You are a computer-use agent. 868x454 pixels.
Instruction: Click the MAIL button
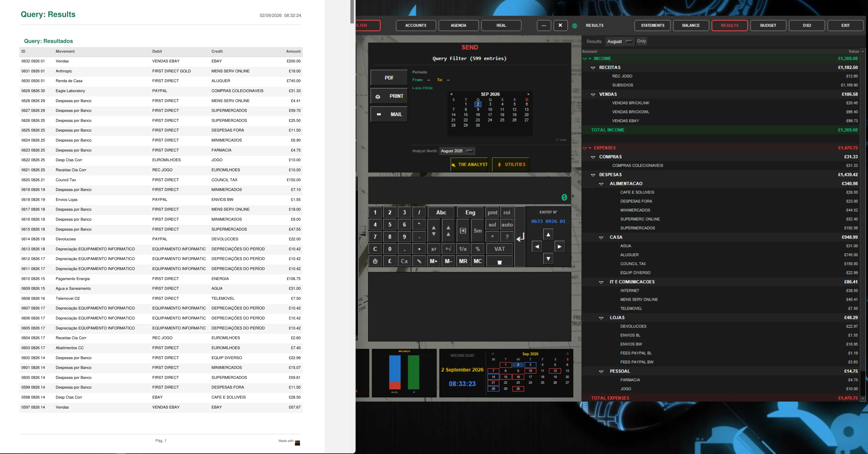point(389,114)
